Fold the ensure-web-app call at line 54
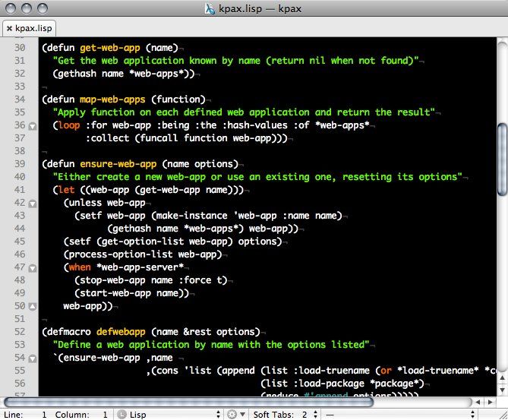This screenshot has height=420, width=508. [x=32, y=358]
